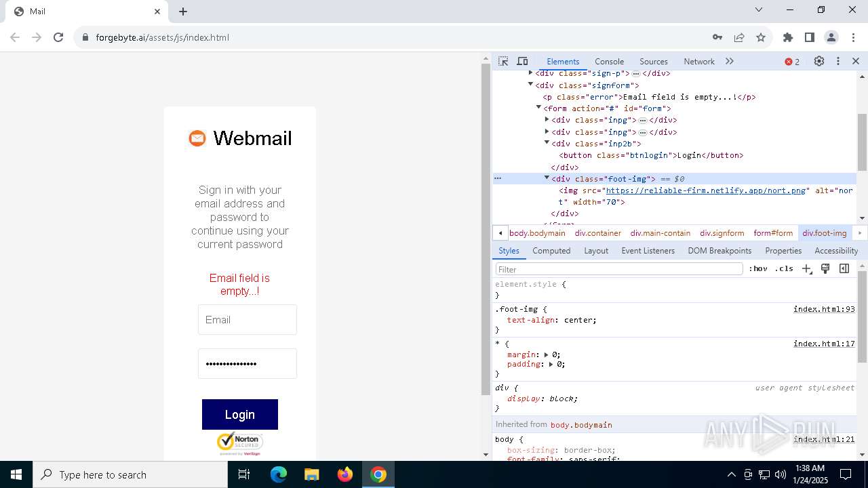Collapse the form#form node
This screenshot has height=488, width=868.
539,108
